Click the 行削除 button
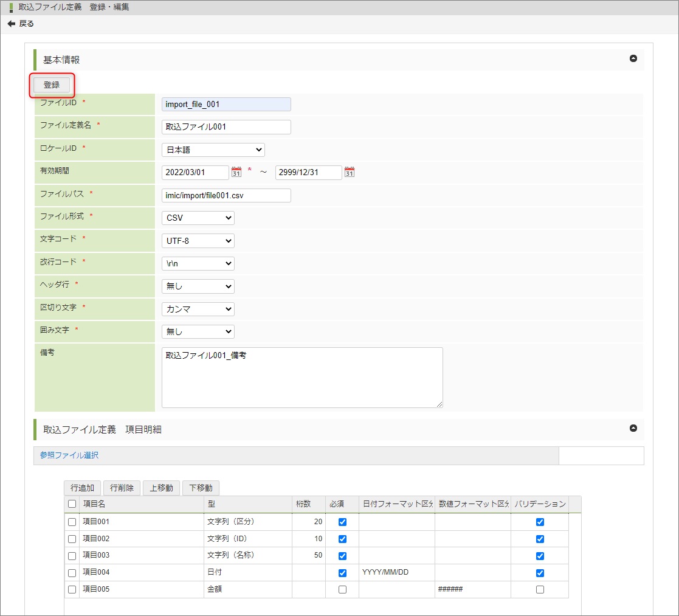Image resolution: width=679 pixels, height=616 pixels. pyautogui.click(x=122, y=488)
